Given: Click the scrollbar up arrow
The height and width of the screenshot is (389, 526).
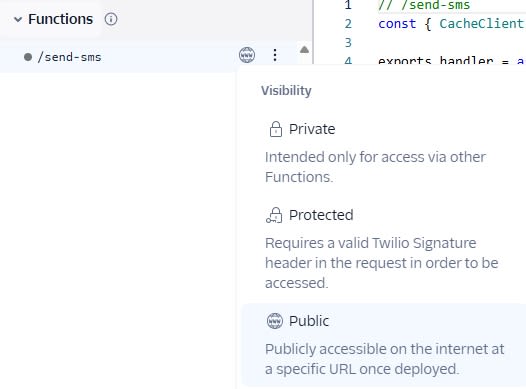Looking at the screenshot, I should pyautogui.click(x=304, y=50).
